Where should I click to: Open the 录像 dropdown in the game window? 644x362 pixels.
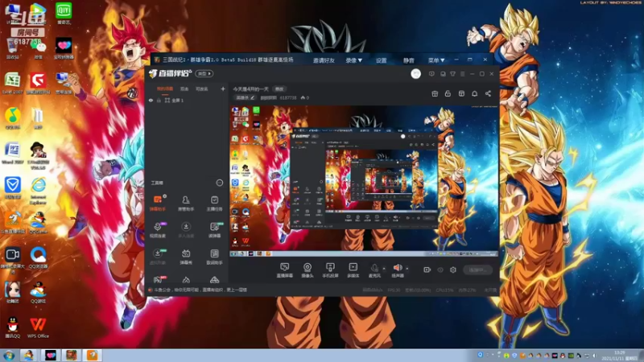coord(353,60)
